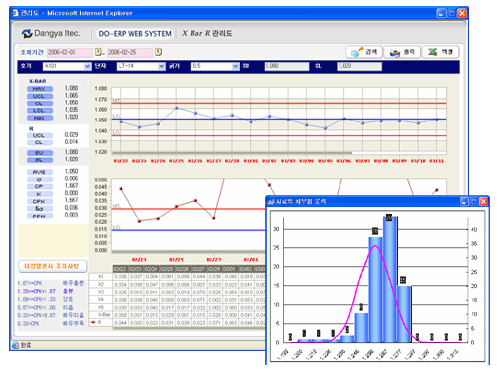Click the X-BAR UCL label pill
The height and width of the screenshot is (375, 500).
[x=40, y=96]
